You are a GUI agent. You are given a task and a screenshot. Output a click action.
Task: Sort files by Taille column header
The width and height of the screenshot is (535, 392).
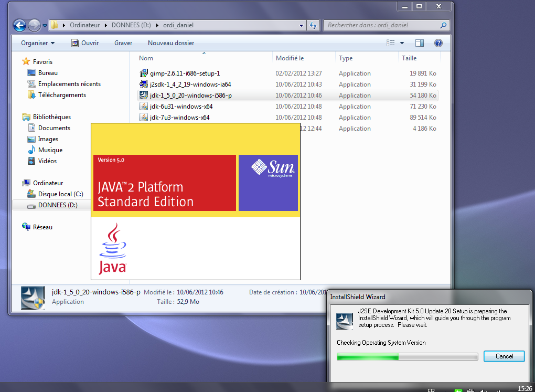point(410,58)
